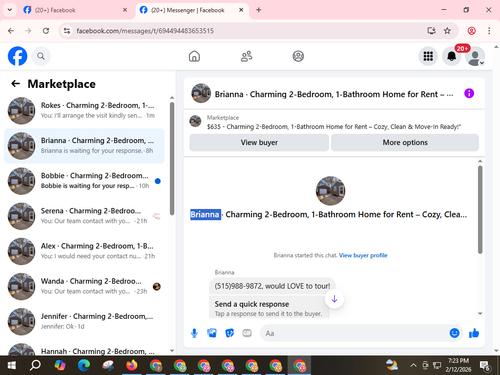Click the Facebook search magnifier icon
Viewport: 500px width, 375px height.
[41, 56]
